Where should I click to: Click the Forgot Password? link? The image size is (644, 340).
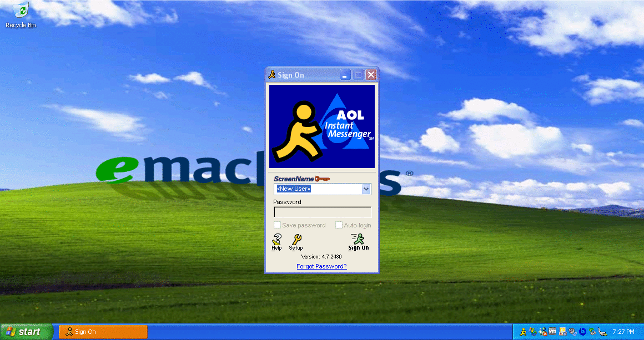(x=321, y=266)
